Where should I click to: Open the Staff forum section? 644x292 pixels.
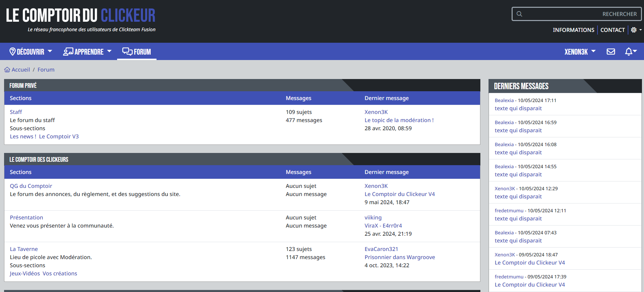pos(16,112)
